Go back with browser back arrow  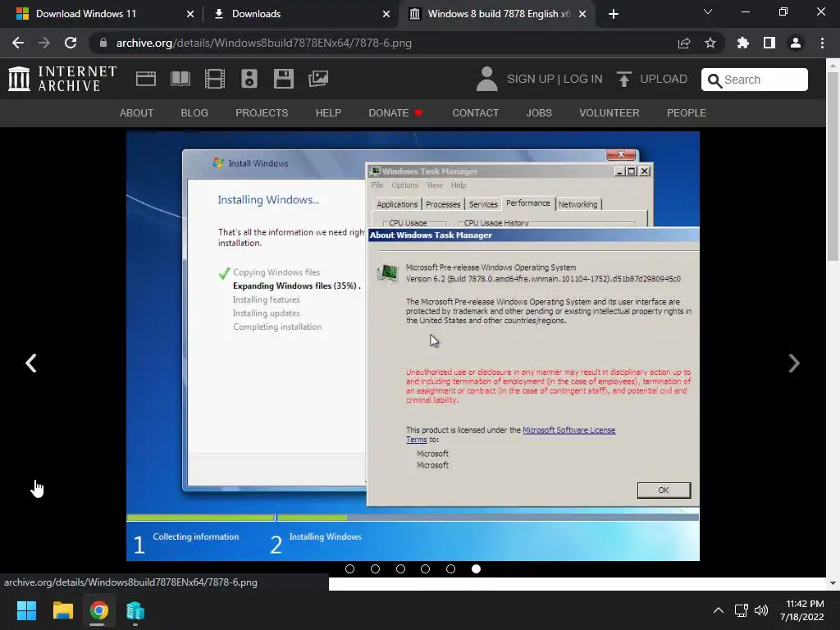tap(18, 43)
